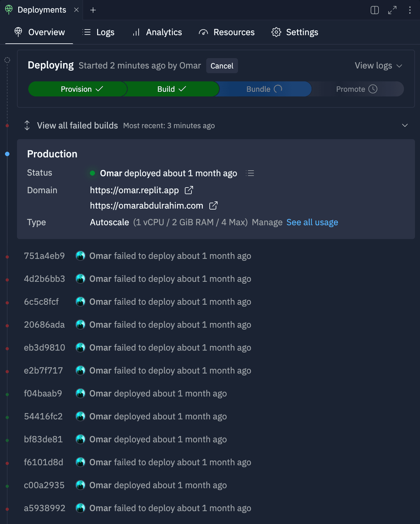Screen dimensions: 420x524
Task: Click Omar's avatar in bf83de81 row
Action: click(80, 439)
